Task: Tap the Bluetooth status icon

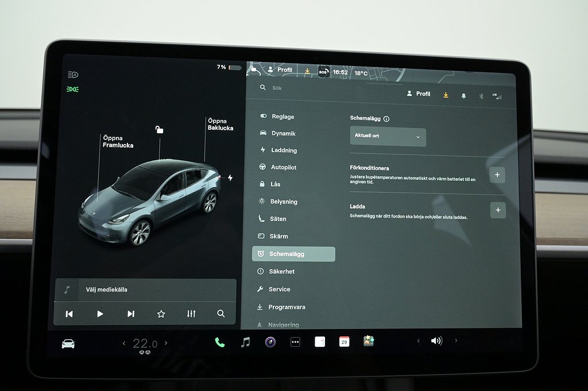Action: tap(481, 96)
